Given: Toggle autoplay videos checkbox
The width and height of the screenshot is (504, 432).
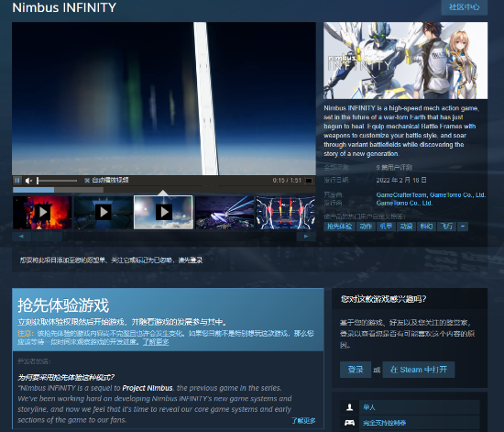Looking at the screenshot, I should [x=86, y=181].
